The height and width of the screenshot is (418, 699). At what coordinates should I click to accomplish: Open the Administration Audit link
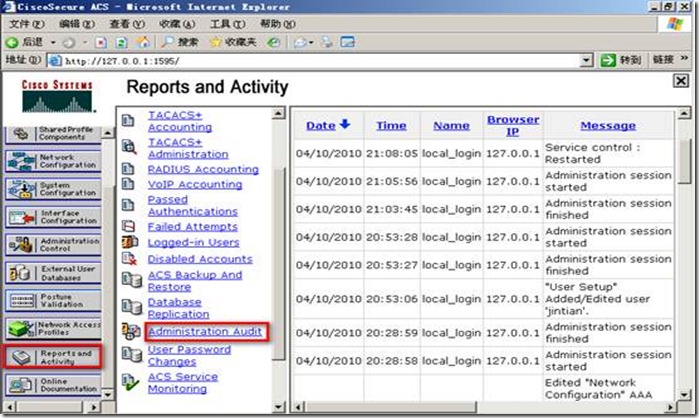click(205, 331)
